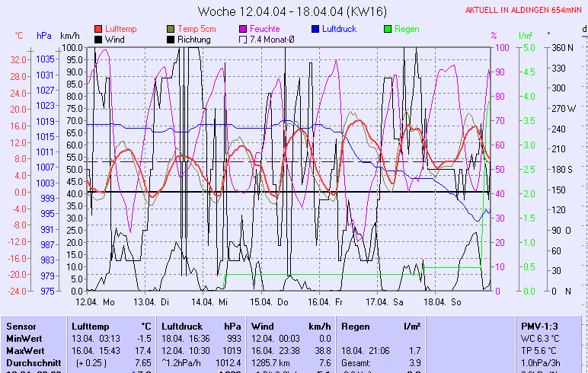
Task: Click the red Lufttemp legend square
Action: (x=98, y=29)
